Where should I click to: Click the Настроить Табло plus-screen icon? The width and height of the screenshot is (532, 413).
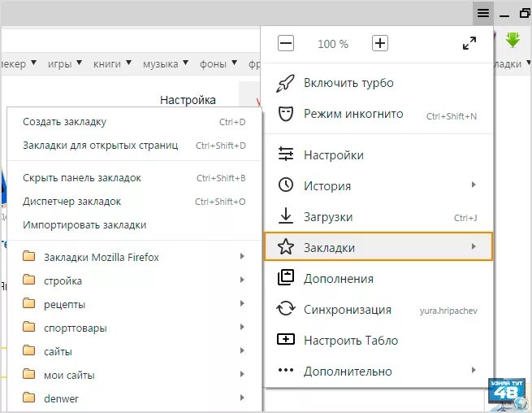[286, 339]
